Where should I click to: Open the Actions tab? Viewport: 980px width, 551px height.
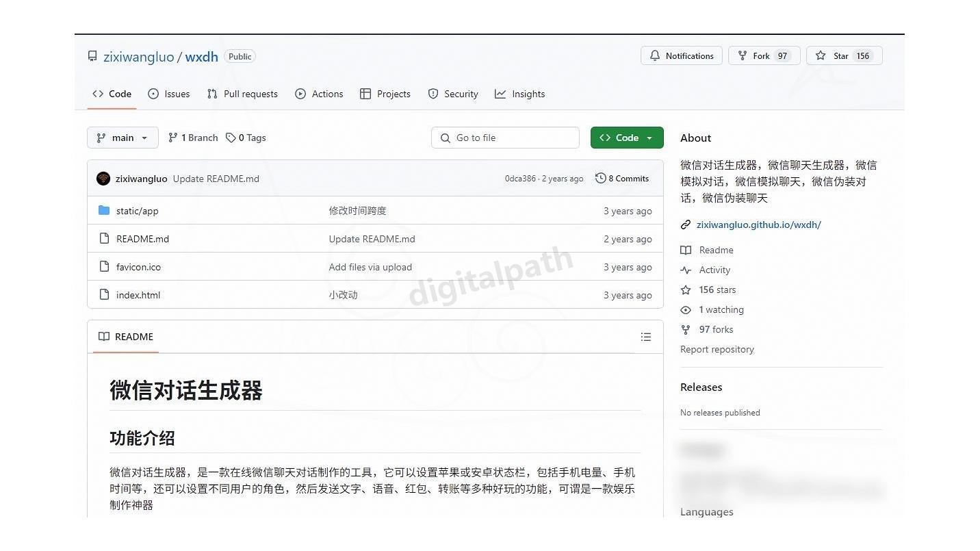319,94
